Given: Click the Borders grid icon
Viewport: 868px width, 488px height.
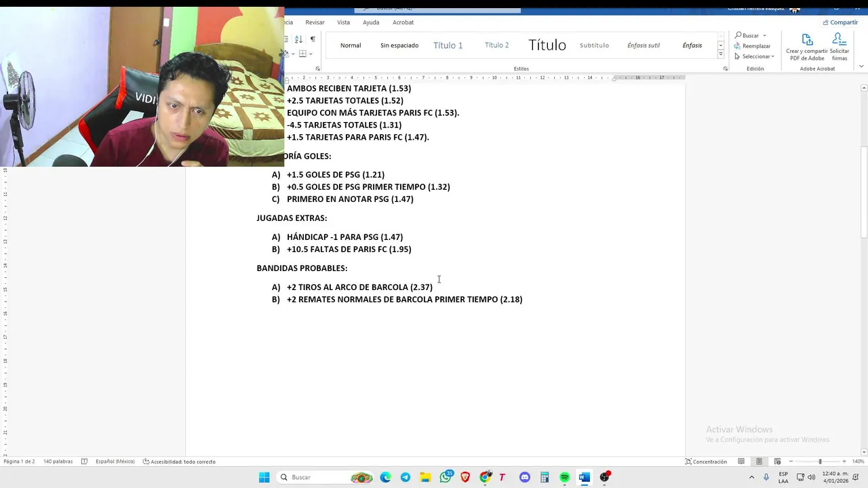Looking at the screenshot, I should 302,54.
